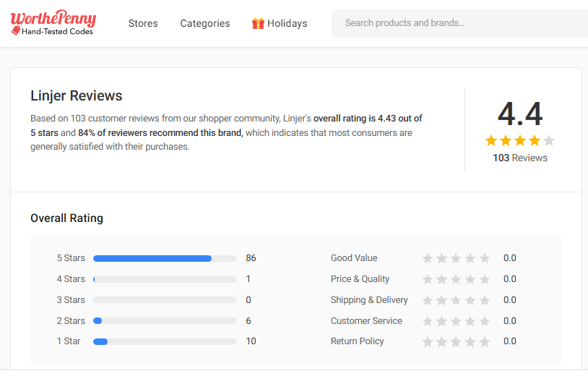Click the WorthePenny logo
This screenshot has height=384, width=588.
53,23
